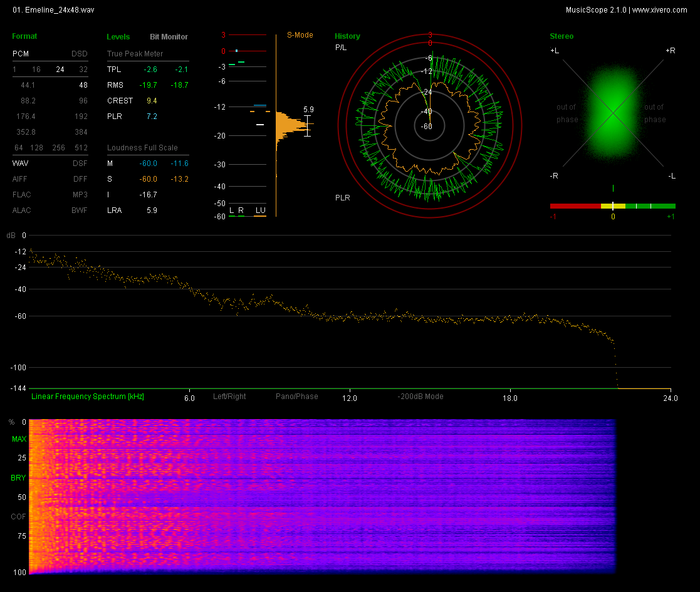Click Linear Frequency Spectrum [kHz] label
This screenshot has height=592, width=700.
pos(88,397)
